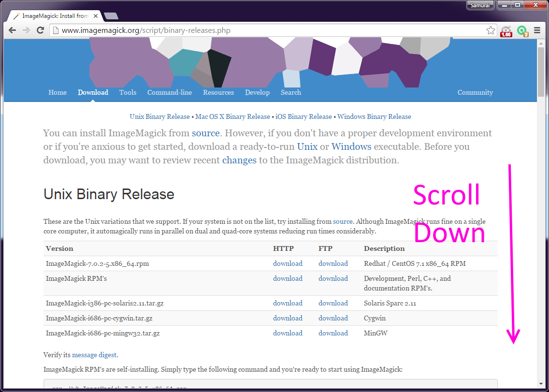Open the Resources navigation item
Viewport: 549px width, 392px height.
[218, 92]
